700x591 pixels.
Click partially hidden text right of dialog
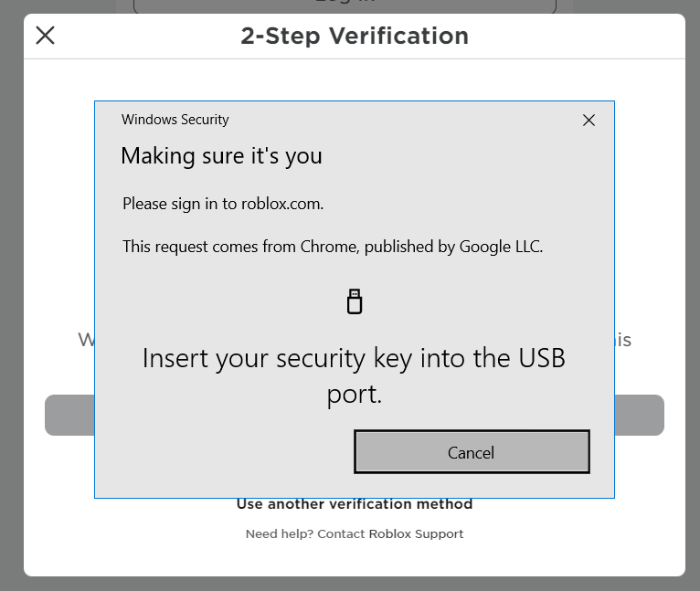(622, 340)
